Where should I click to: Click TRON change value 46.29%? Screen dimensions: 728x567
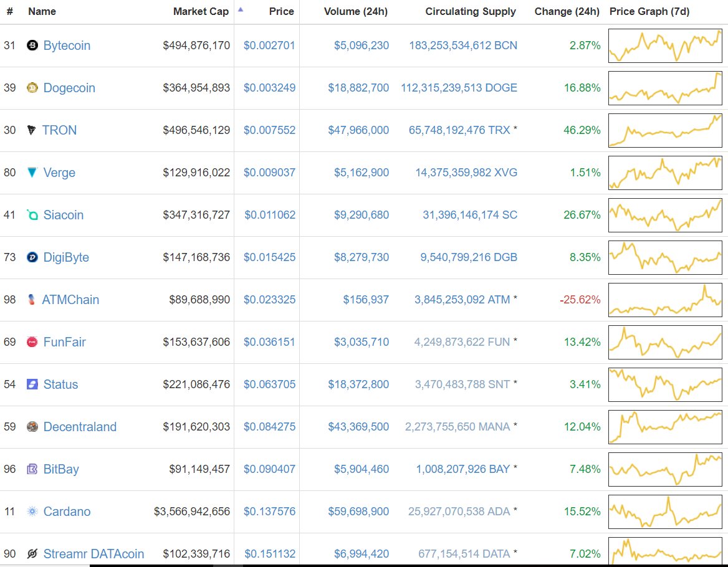pos(582,130)
